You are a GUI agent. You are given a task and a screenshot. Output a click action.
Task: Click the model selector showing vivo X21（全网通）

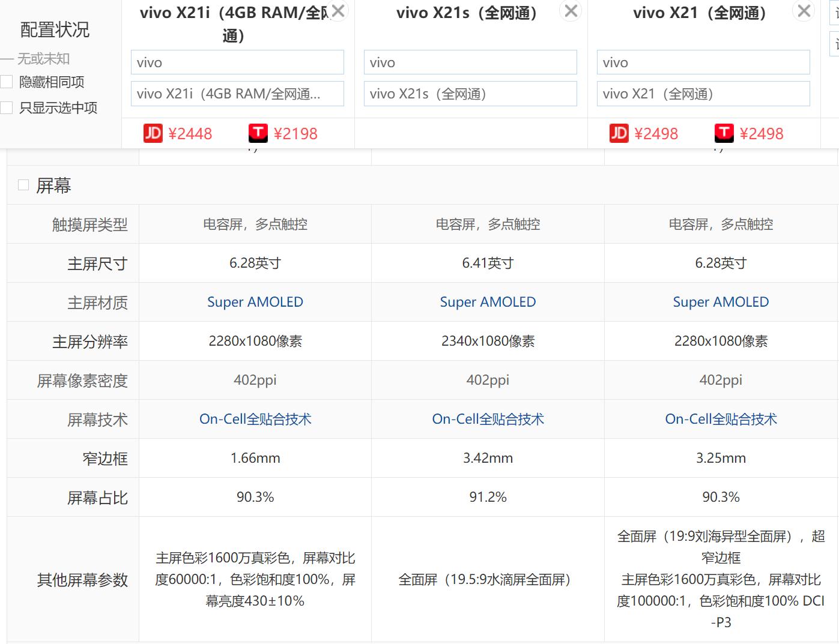[703, 94]
